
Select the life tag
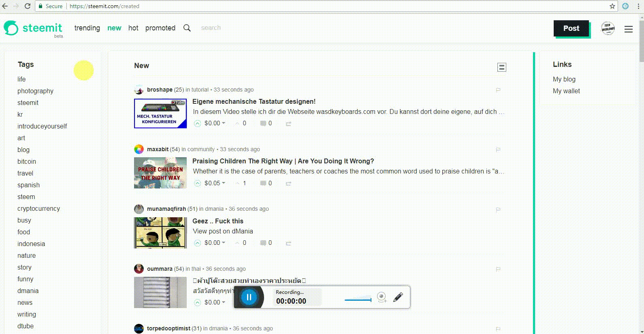[x=21, y=79]
